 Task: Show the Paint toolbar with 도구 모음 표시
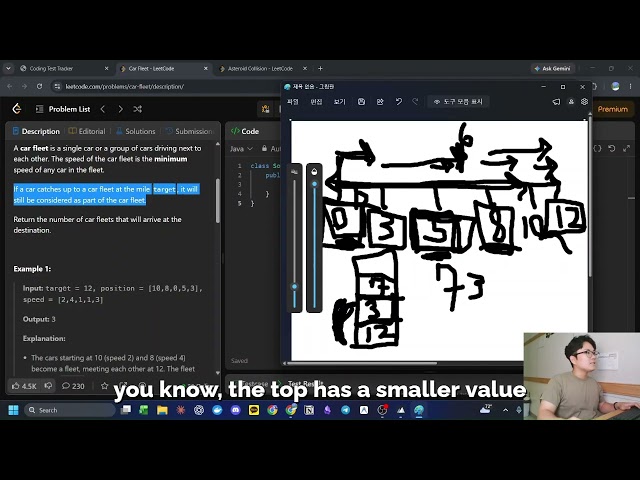[458, 102]
